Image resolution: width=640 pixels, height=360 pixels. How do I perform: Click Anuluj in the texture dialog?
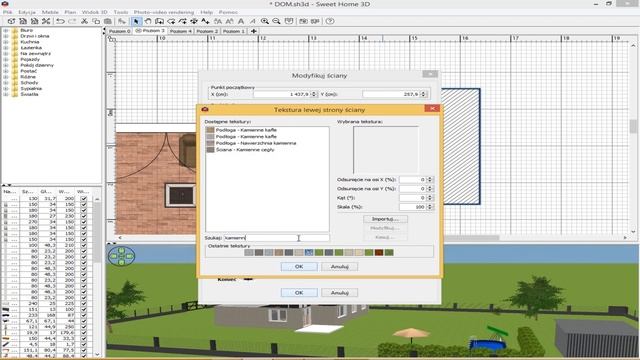point(340,267)
